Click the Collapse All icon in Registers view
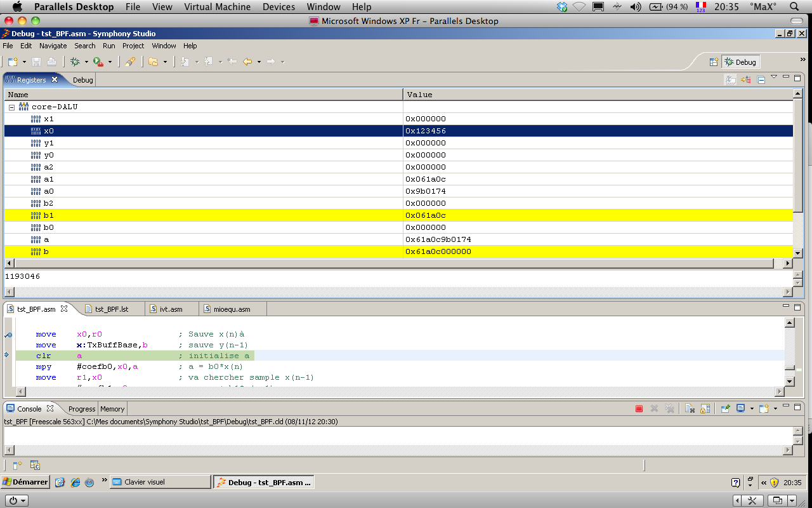The height and width of the screenshot is (508, 812). pos(761,79)
